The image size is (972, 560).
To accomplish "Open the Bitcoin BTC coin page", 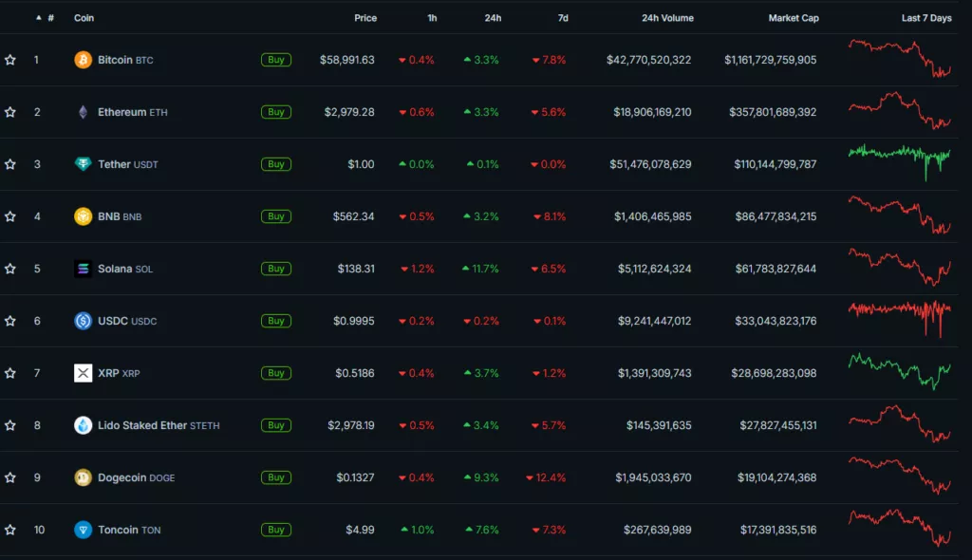I will pyautogui.click(x=125, y=60).
